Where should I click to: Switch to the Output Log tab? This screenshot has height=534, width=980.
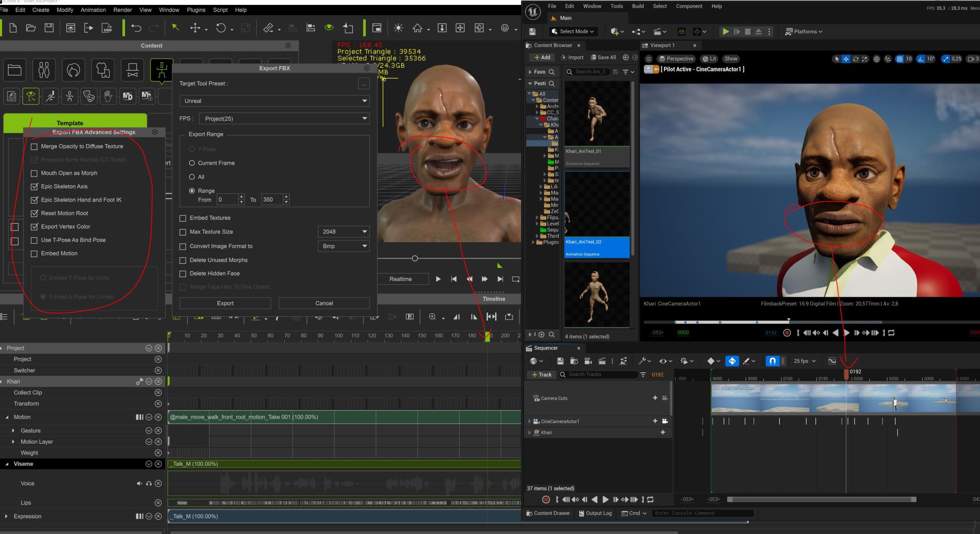(595, 513)
